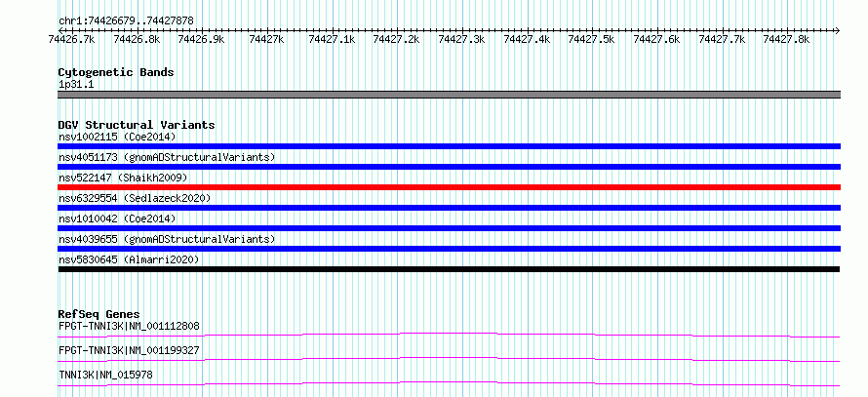Click the DGV Structural Variants track title
Viewport: 868px width, 397px height.
pyautogui.click(x=137, y=125)
